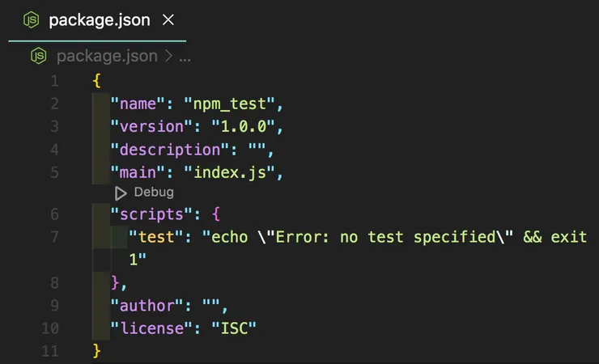Expand the breadcrumb chevron after package.json
Viewport: 599px width, 364px height.
(168, 56)
